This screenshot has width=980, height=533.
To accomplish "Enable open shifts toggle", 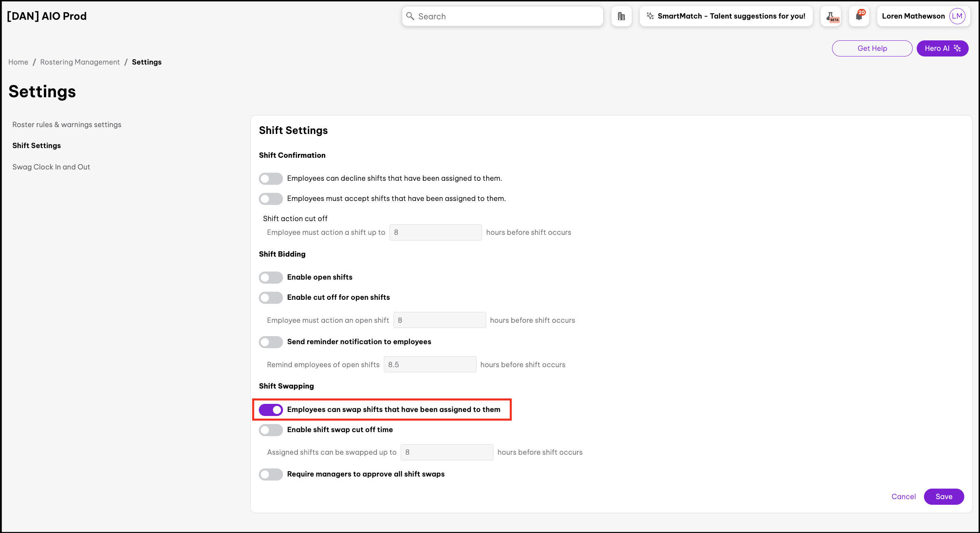I will point(271,277).
